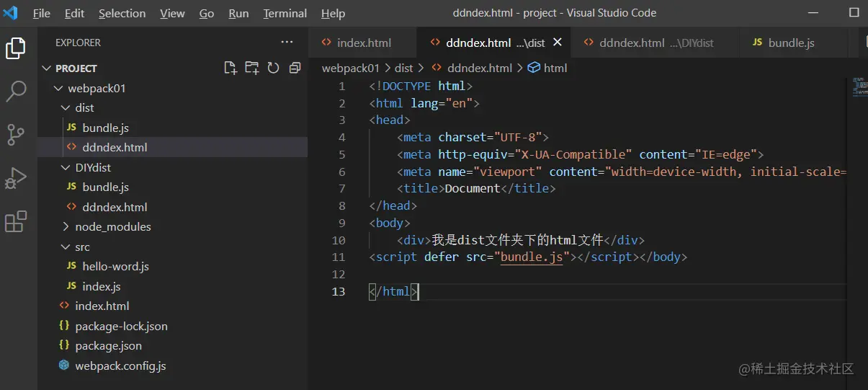Open the Selection menu
This screenshot has width=868, height=390.
(x=122, y=13)
